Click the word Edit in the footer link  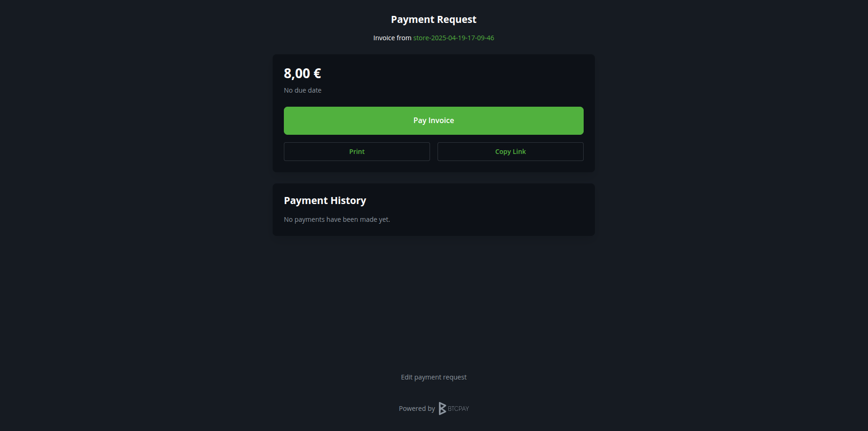pos(407,377)
